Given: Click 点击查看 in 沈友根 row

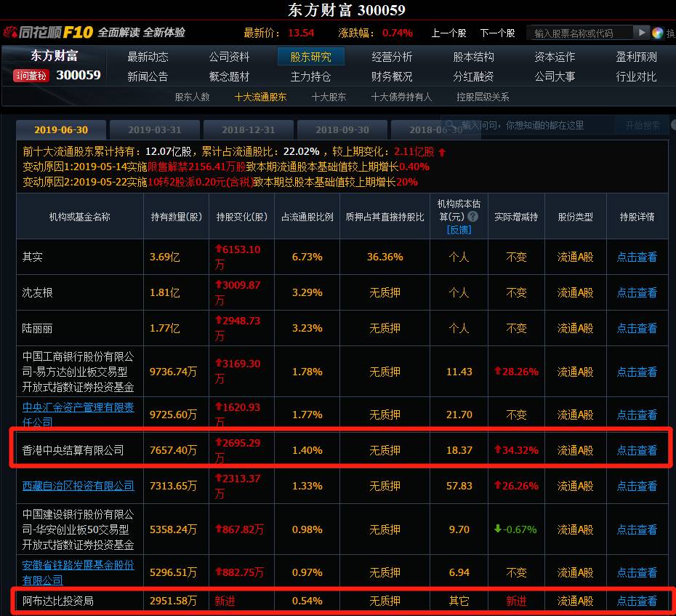Looking at the screenshot, I should coord(637,293).
